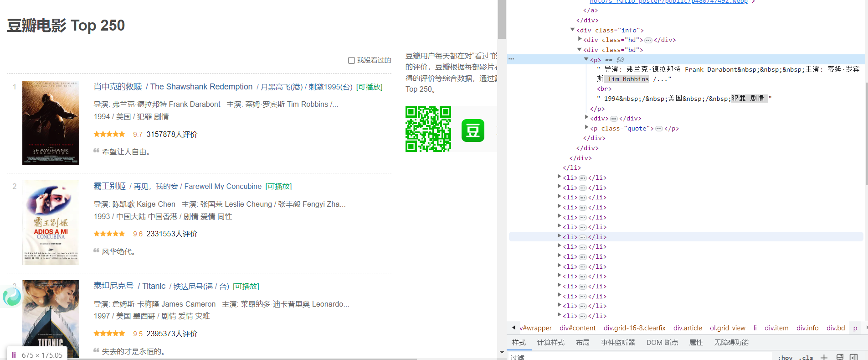Add new style rule with plus icon
The width and height of the screenshot is (868, 360).
click(x=824, y=357)
